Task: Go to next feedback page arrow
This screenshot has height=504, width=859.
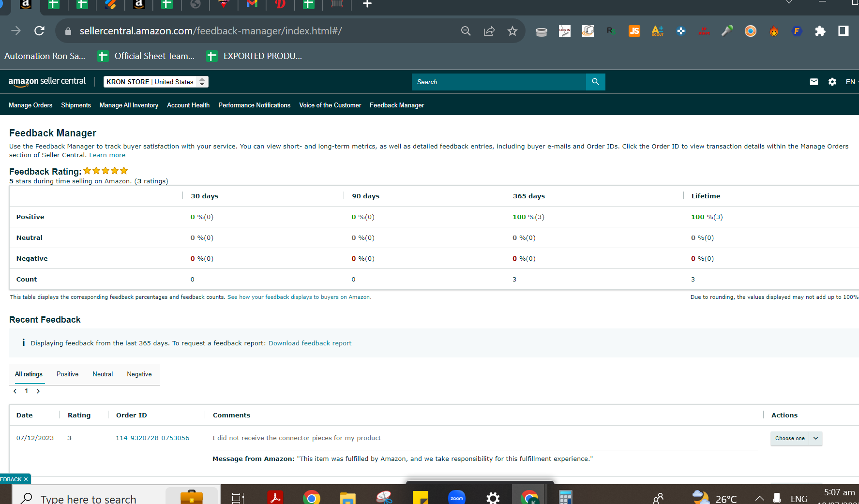Action: coord(38,391)
